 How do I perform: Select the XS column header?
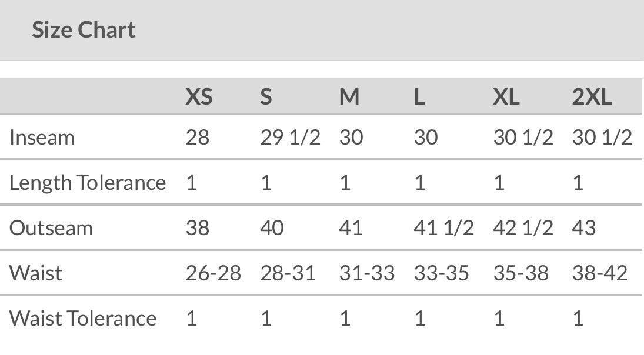click(x=199, y=96)
